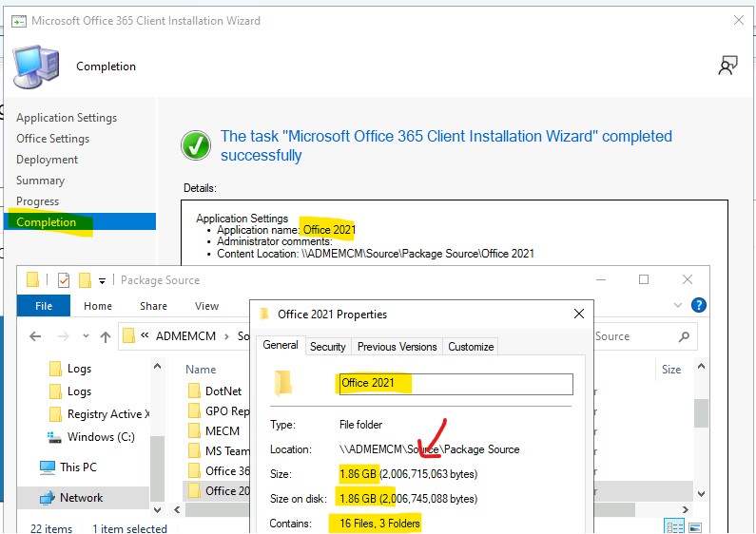Screen dimensions: 756x534
Task: Select the Office 36 folder
Action: tap(219, 471)
